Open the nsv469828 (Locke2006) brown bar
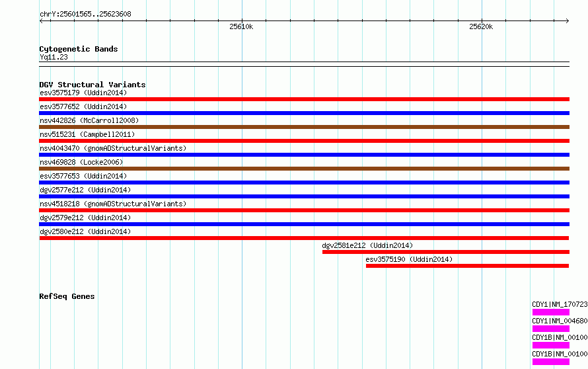 click(x=304, y=169)
